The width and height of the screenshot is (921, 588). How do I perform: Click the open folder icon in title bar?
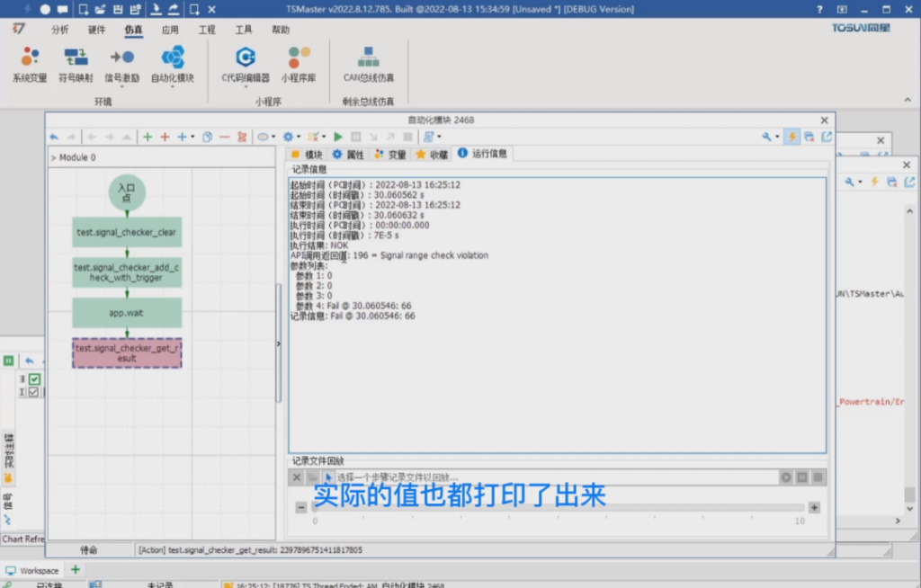tap(101, 9)
